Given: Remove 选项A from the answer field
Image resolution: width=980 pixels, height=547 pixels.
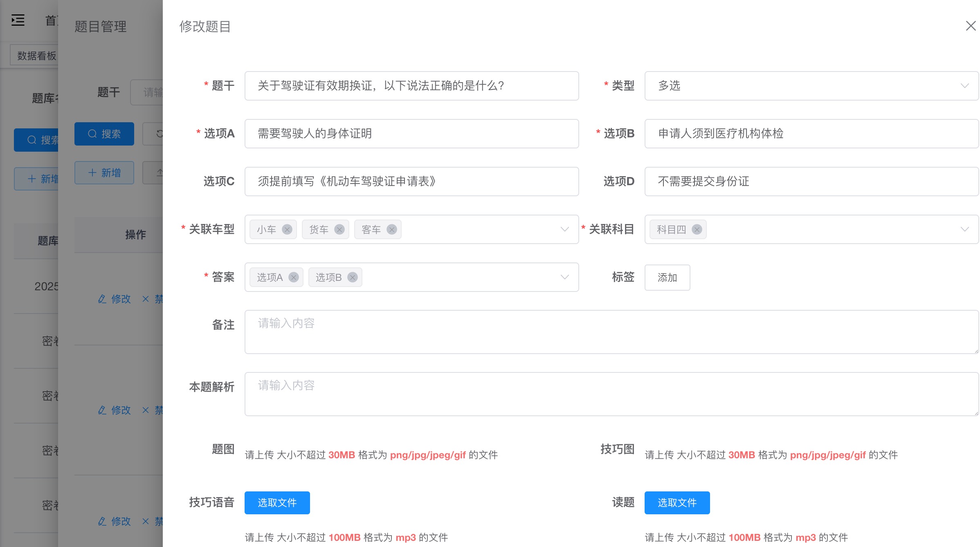Looking at the screenshot, I should pyautogui.click(x=294, y=278).
